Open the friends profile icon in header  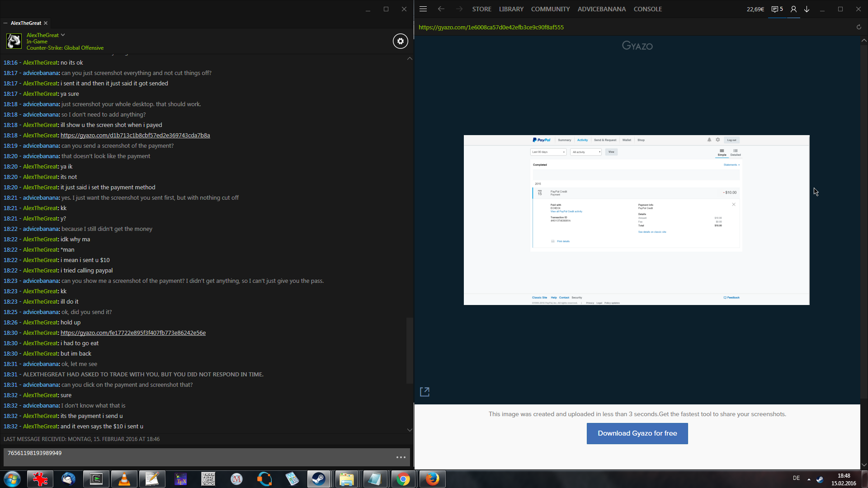793,9
